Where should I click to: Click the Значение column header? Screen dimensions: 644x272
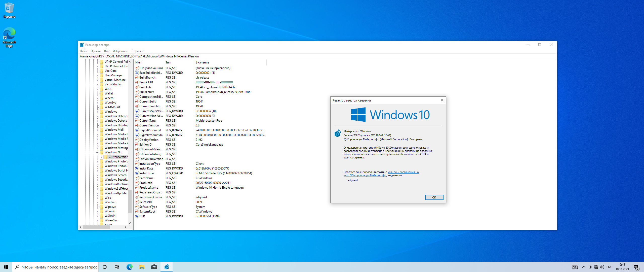230,62
